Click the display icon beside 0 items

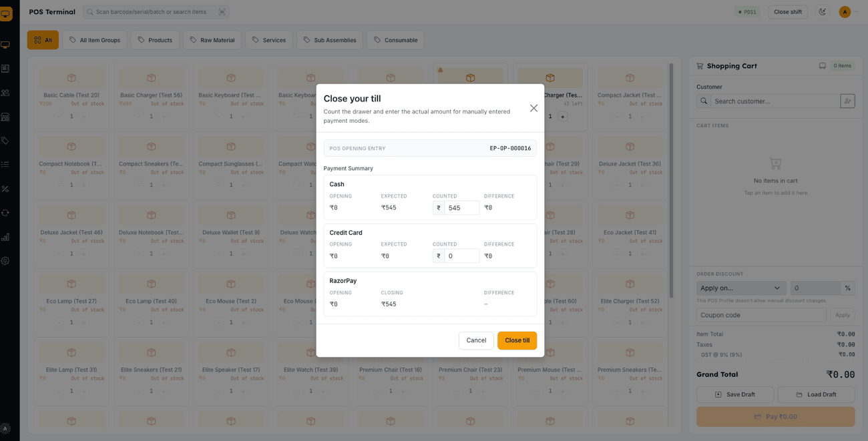pyautogui.click(x=822, y=66)
